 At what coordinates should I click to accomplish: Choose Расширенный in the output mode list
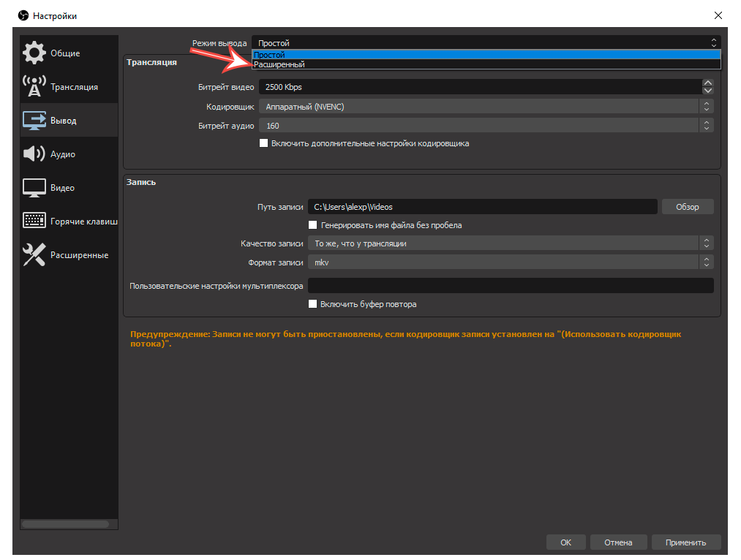click(x=486, y=64)
